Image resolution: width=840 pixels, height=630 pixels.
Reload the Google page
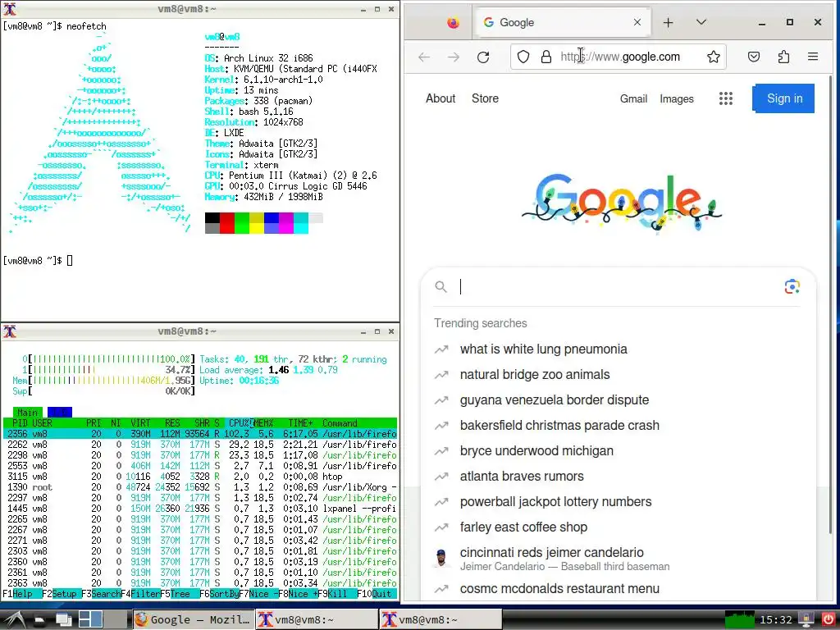483,57
